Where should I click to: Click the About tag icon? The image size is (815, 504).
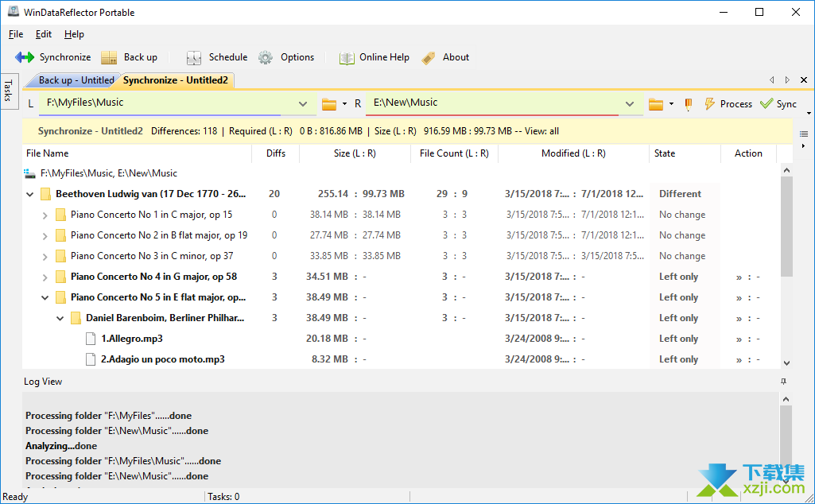(x=429, y=58)
